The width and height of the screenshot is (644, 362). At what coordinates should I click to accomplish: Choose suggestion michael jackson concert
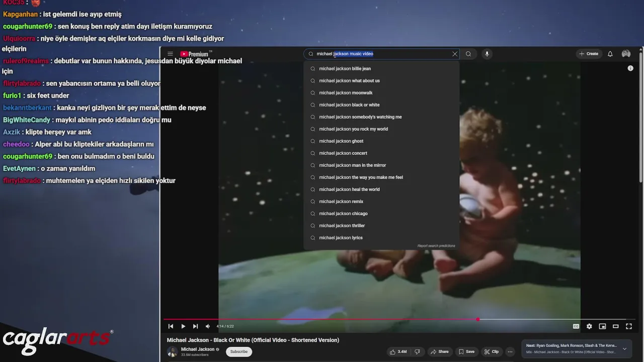pos(381,153)
